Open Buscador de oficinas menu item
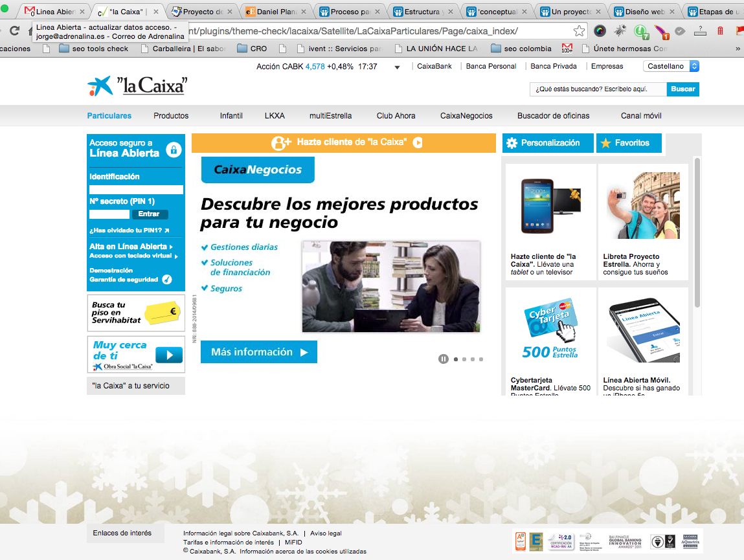 coord(553,116)
